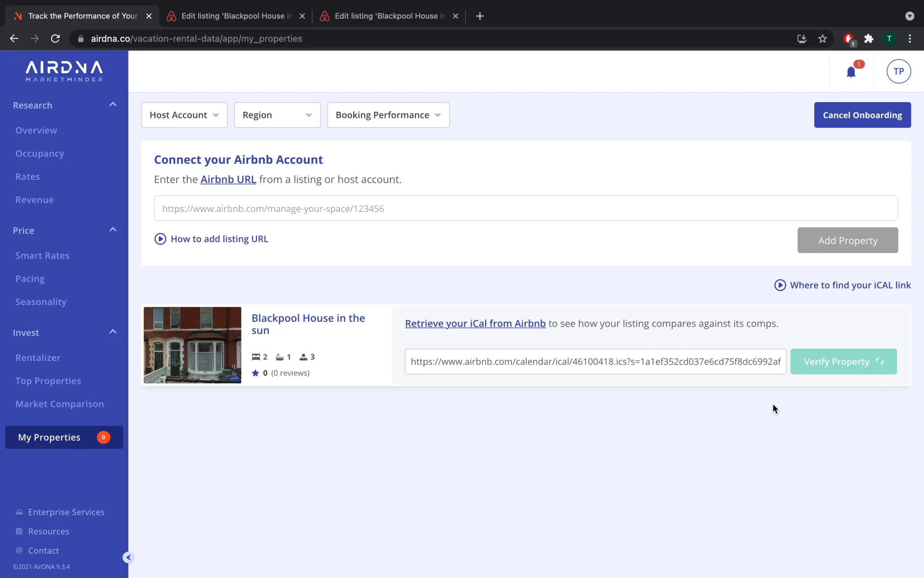
Task: Click the Add Property button
Action: [x=847, y=240]
